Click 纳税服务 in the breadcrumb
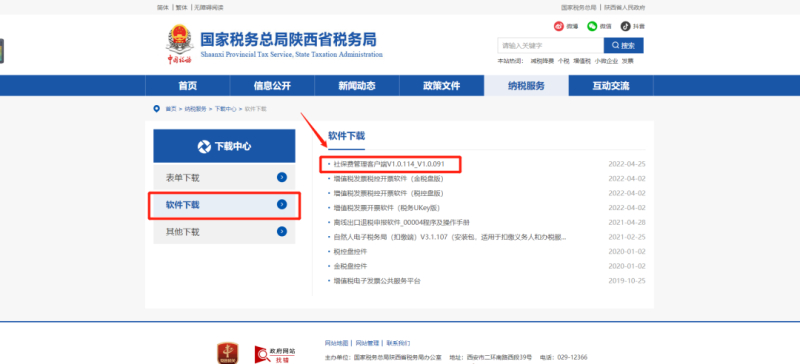Viewport: 800px width, 364px height. click(x=195, y=109)
